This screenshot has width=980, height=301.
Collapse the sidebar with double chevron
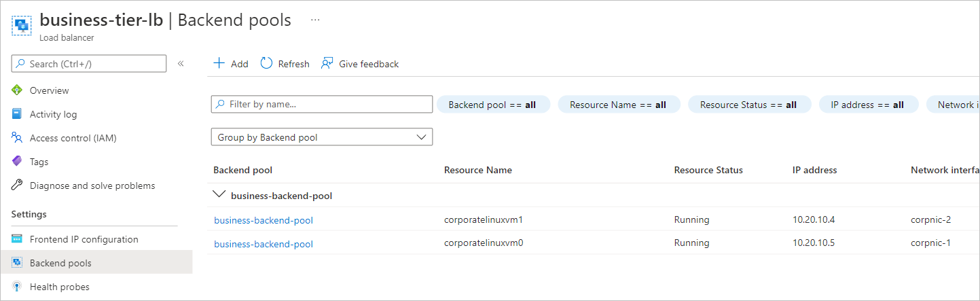(x=181, y=64)
